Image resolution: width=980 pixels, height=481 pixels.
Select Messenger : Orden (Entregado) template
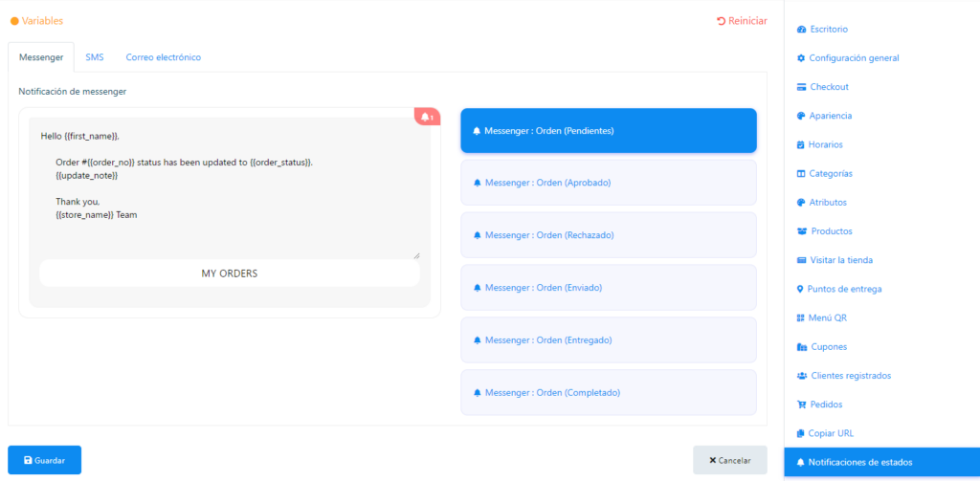click(609, 340)
